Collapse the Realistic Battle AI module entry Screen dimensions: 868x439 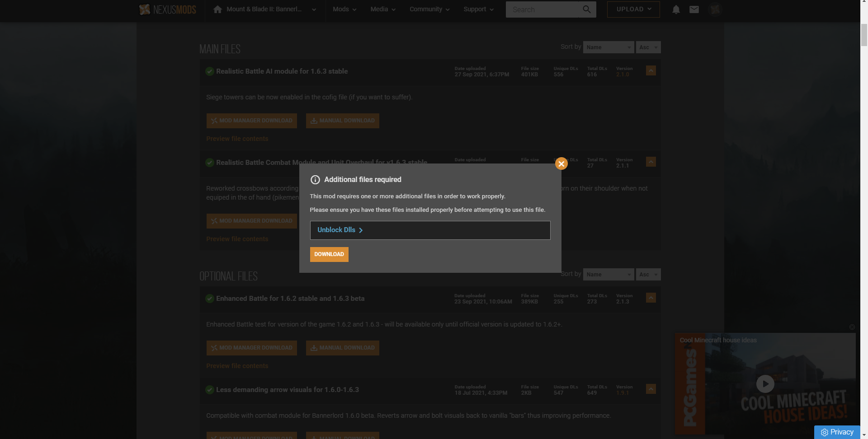click(x=651, y=71)
